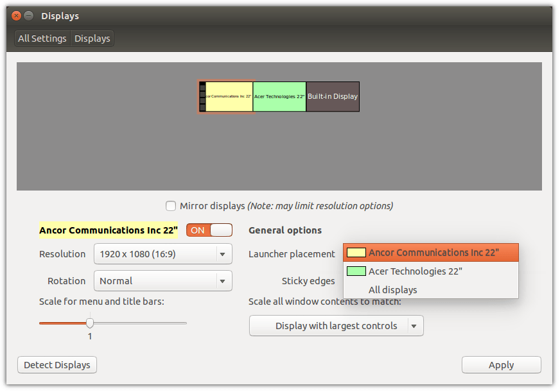560x392 pixels.
Task: Close the Displays window
Action: tap(17, 15)
